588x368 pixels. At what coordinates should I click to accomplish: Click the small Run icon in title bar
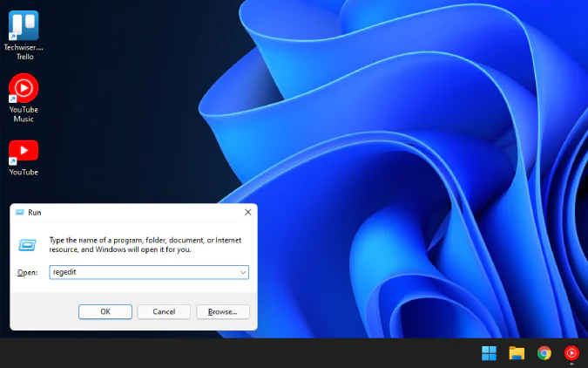(19, 212)
